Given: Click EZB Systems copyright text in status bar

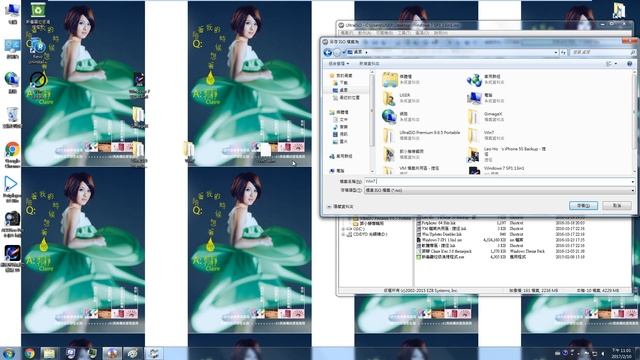Looking at the screenshot, I should click(420, 290).
